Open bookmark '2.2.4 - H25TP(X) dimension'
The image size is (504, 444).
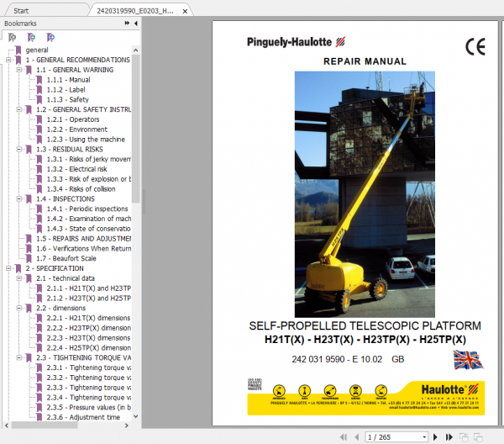(x=89, y=348)
